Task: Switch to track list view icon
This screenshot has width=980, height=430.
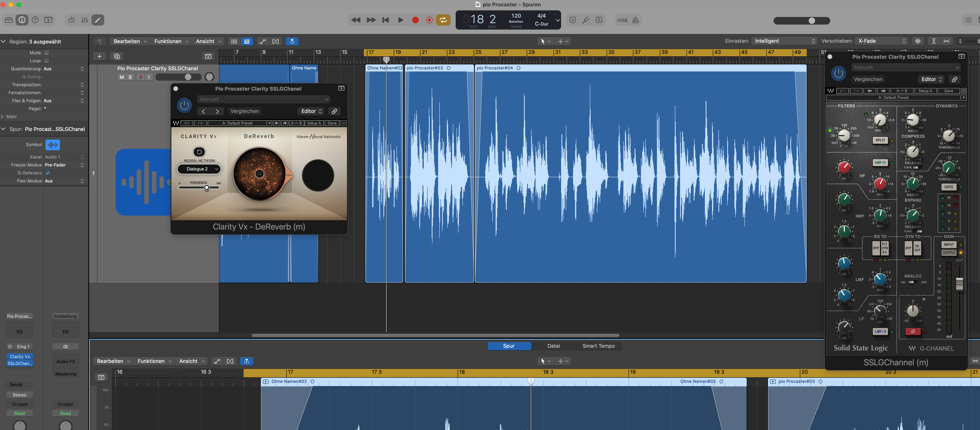Action: (247, 42)
